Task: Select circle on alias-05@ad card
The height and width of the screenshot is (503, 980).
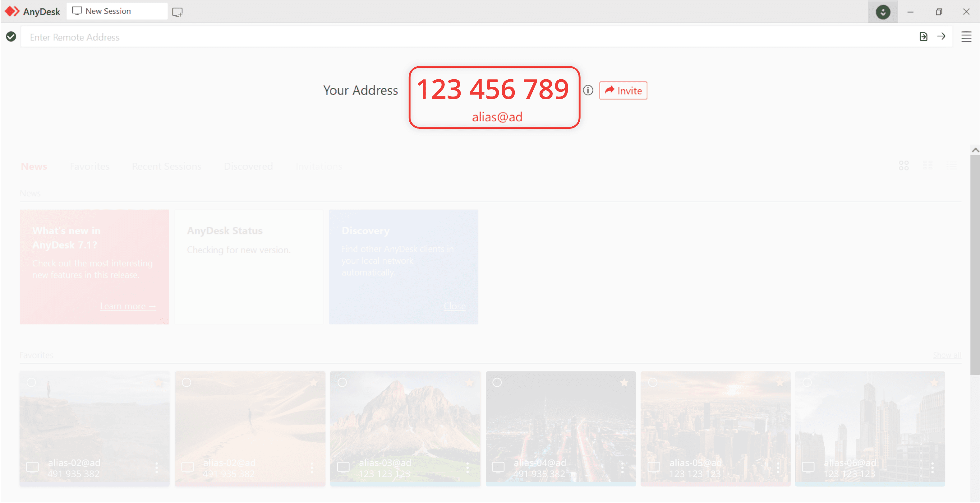Action: pyautogui.click(x=652, y=382)
